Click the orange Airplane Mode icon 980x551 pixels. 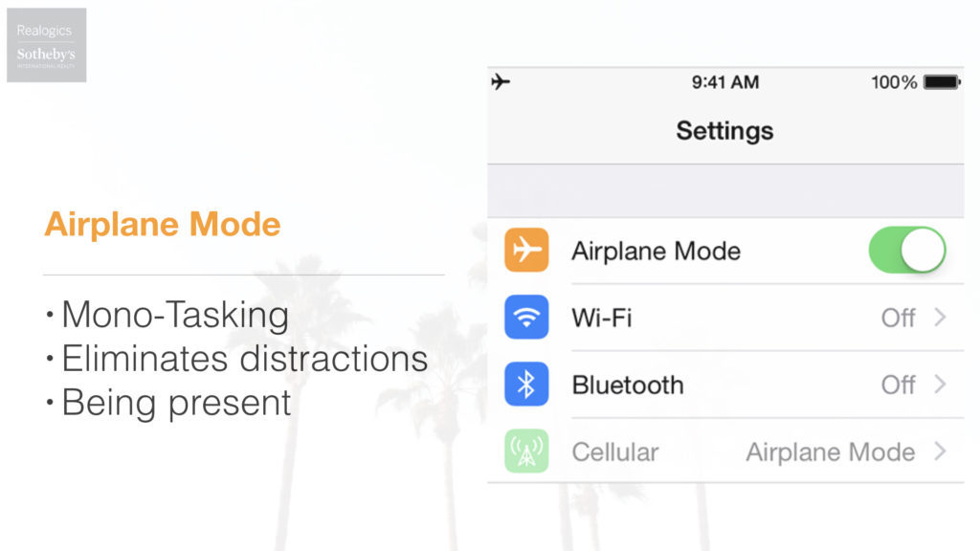pos(526,251)
